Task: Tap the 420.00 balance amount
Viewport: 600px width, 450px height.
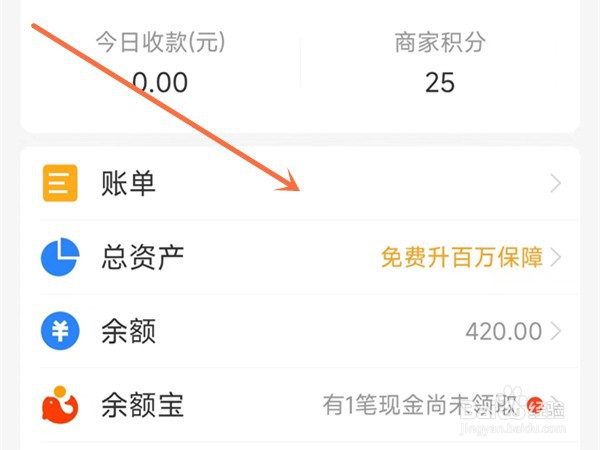Action: pyautogui.click(x=503, y=331)
